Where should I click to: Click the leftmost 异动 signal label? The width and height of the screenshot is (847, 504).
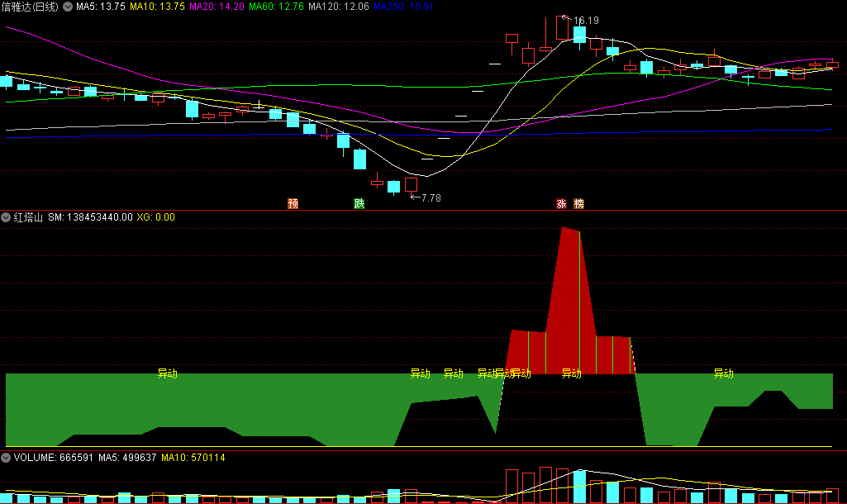point(168,373)
